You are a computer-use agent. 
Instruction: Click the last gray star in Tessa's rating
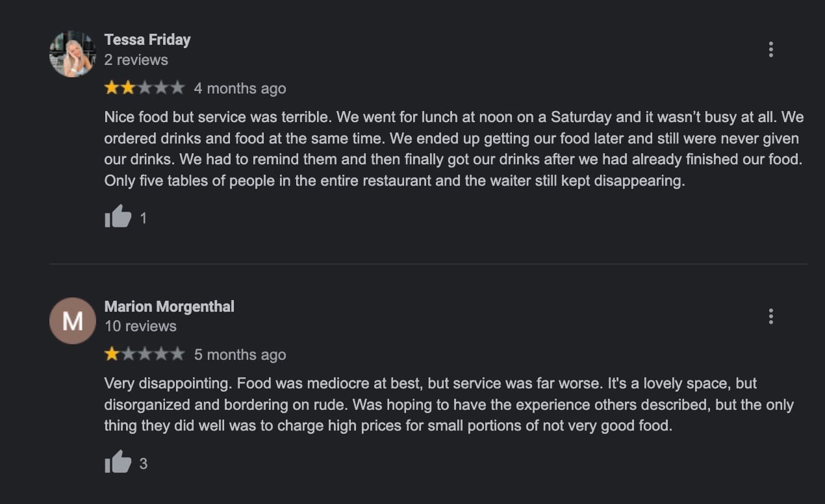point(177,88)
